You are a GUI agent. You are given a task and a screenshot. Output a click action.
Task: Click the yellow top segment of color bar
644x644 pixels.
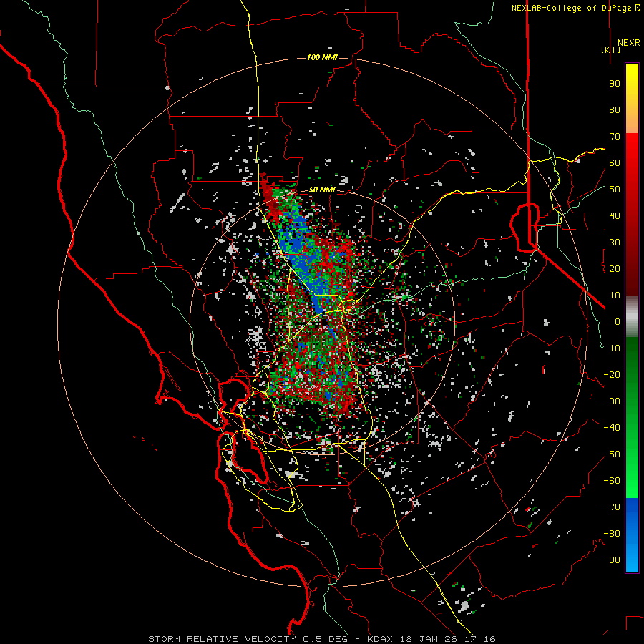632,99
